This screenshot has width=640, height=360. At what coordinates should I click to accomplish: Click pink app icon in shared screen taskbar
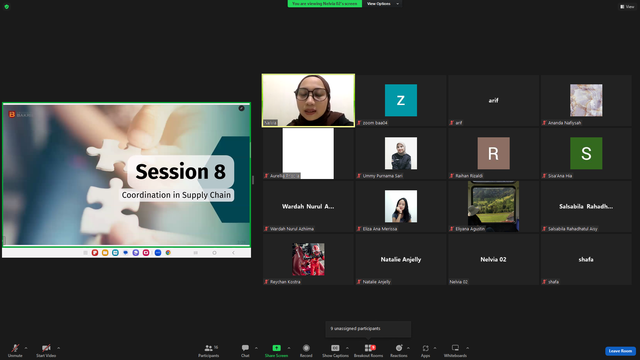point(146,253)
